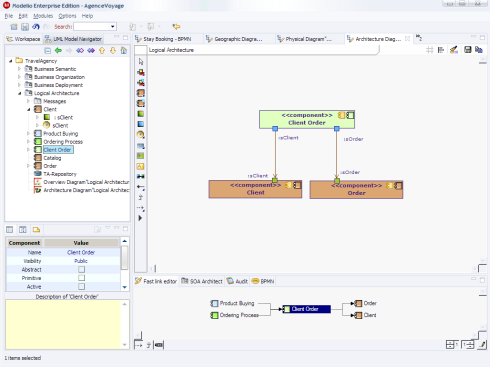The height and width of the screenshot is (367, 490).
Task: Select the round magnifier-like palette tool
Action: click(141, 135)
